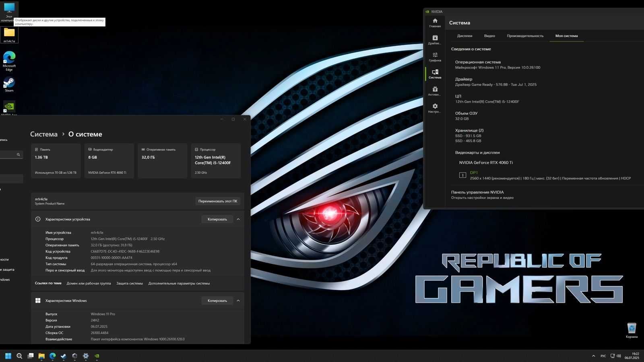644x362 pixels.
Task: Open the Корзина recycle bin icon
Action: point(632,330)
